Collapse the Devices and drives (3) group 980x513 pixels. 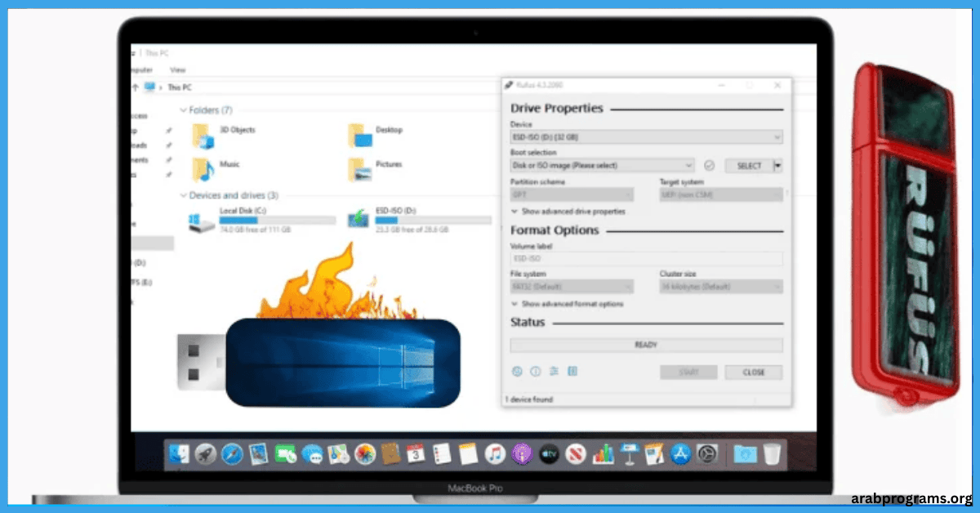point(183,195)
